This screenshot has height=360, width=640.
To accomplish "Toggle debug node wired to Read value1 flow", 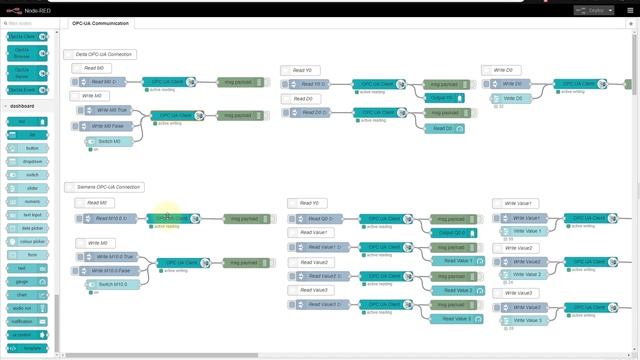I will pyautogui.click(x=480, y=247).
